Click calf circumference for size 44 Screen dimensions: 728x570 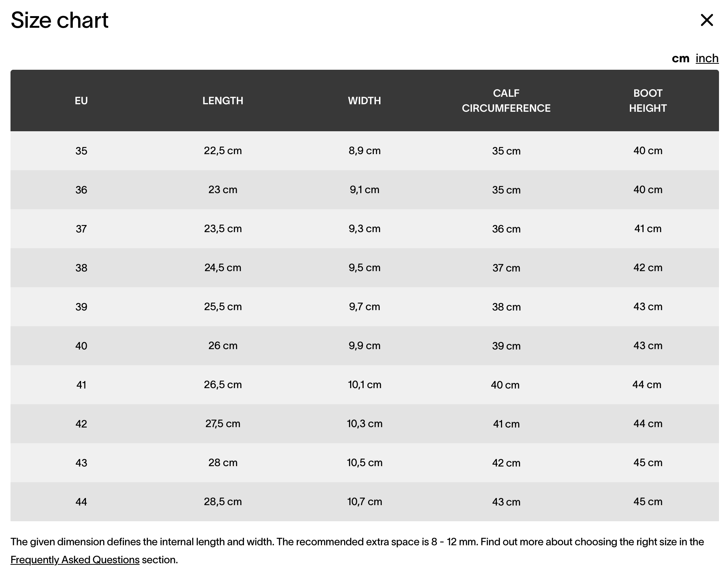pos(506,502)
